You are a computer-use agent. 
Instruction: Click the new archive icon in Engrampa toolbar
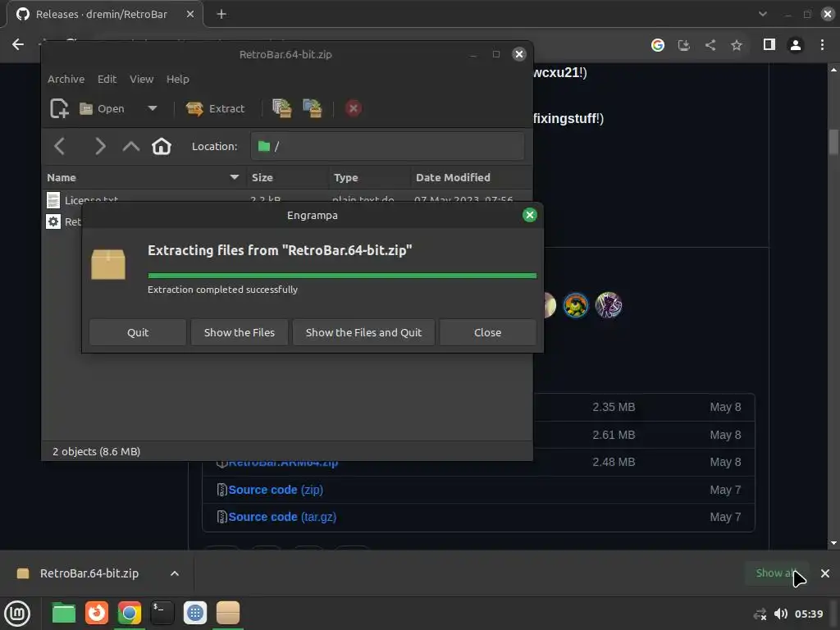point(59,108)
